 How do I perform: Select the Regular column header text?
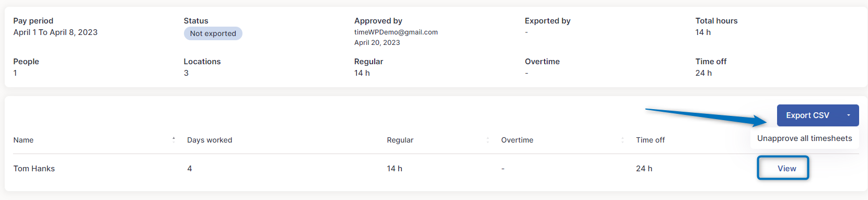pos(400,140)
